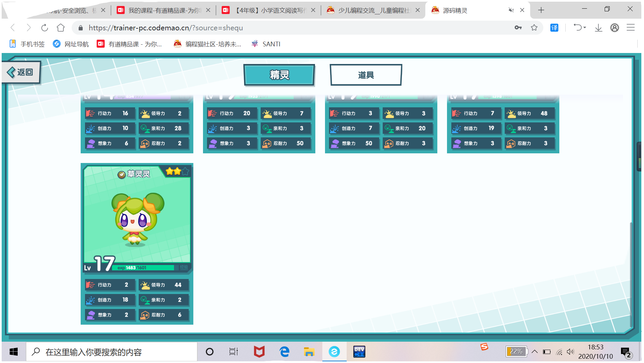This screenshot has width=644, height=363.
Task: Open the 编程猫社区 bookmark
Action: click(207, 44)
